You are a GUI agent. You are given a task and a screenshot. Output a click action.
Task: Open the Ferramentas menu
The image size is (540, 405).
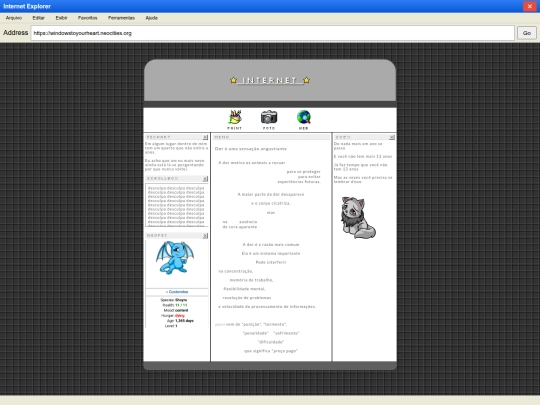(121, 18)
